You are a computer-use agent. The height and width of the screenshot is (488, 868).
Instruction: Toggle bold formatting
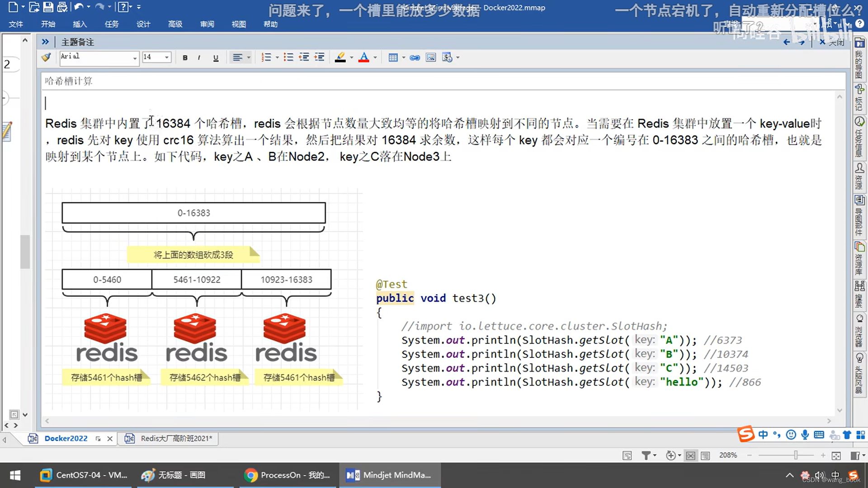coord(185,57)
